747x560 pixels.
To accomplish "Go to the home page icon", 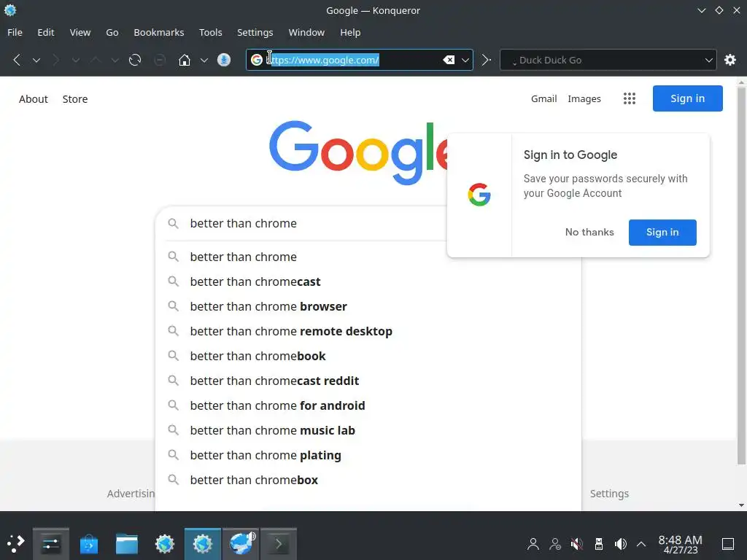I will click(x=185, y=60).
